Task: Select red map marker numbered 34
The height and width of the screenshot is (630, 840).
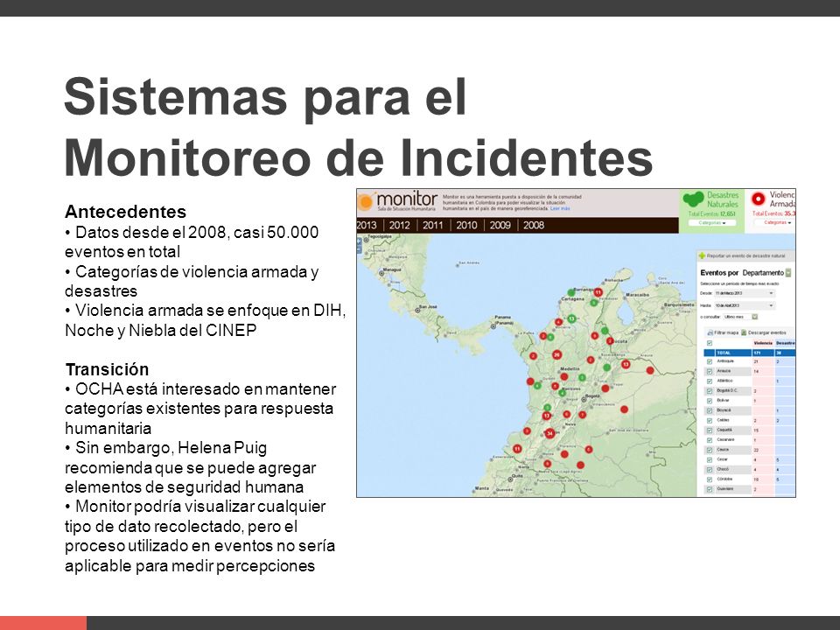Action: click(x=549, y=433)
